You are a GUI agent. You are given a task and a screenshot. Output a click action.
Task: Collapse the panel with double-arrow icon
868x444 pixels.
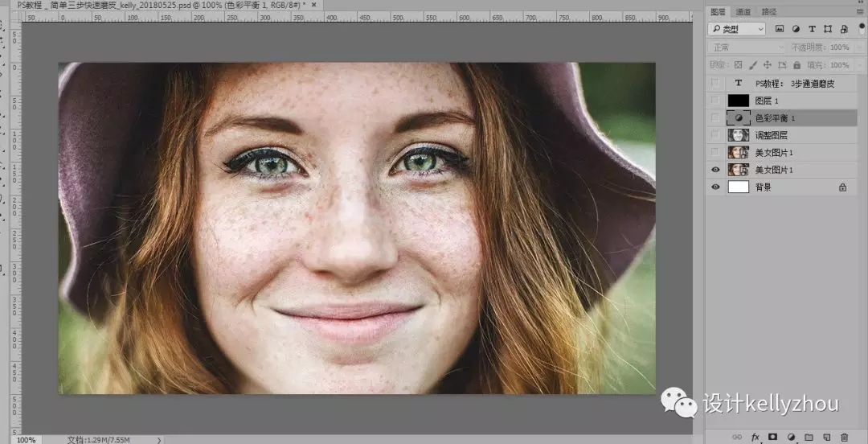point(860,2)
